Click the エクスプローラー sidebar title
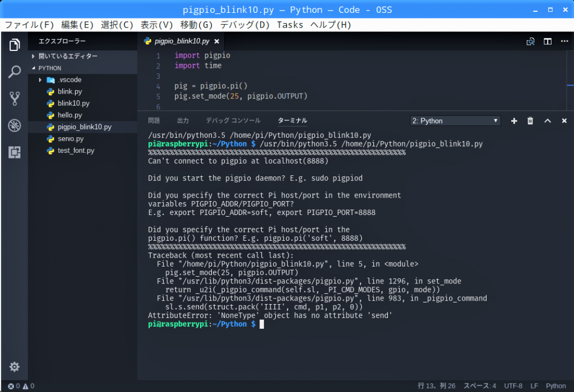Screen dimensions: 574x392 62,41
